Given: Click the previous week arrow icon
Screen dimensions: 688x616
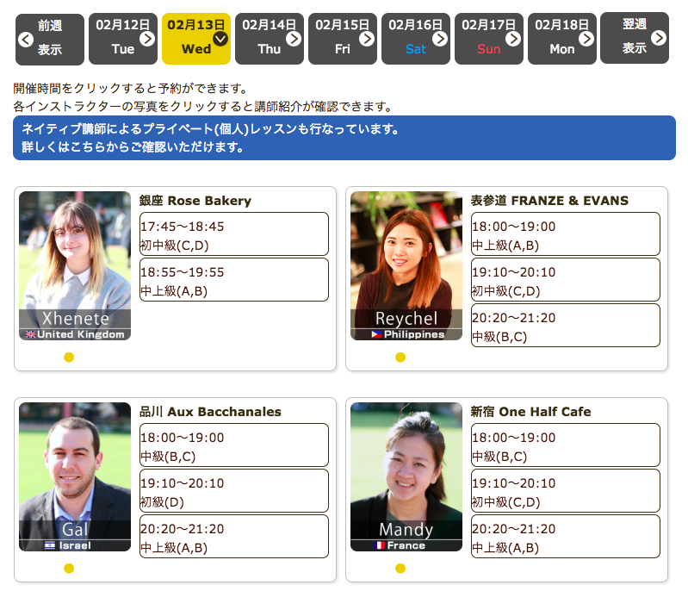Looking at the screenshot, I should tap(24, 39).
